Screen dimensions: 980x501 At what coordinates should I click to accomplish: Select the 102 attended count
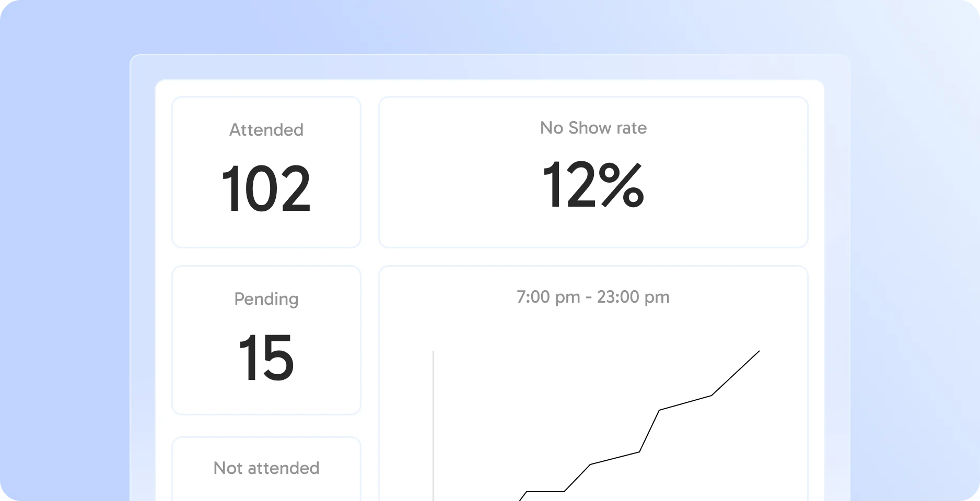pos(266,188)
